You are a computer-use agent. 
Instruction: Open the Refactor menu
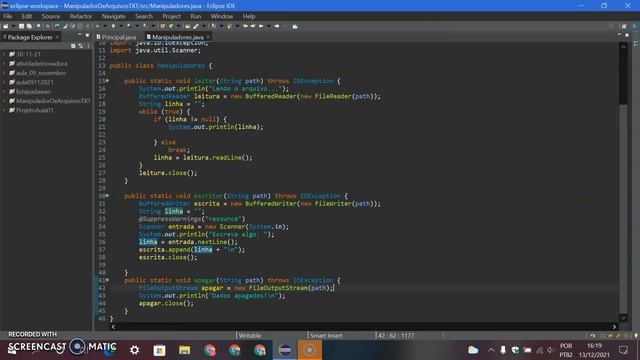click(x=80, y=16)
